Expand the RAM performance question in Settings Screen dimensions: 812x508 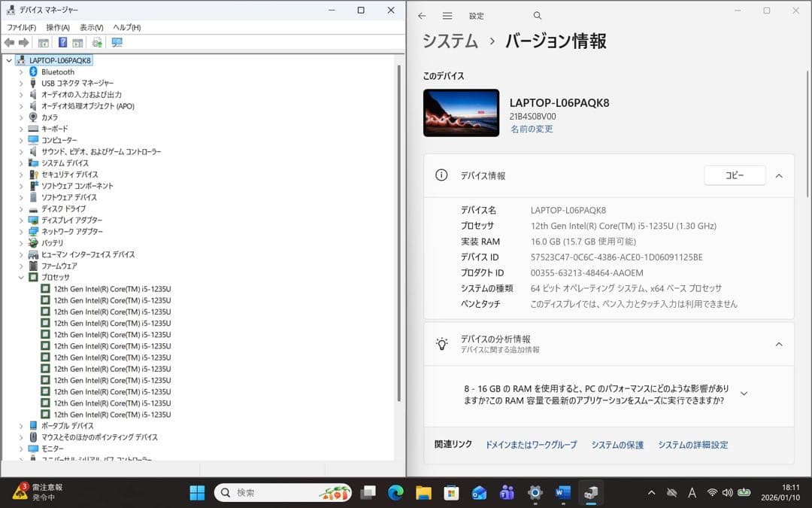tap(744, 392)
